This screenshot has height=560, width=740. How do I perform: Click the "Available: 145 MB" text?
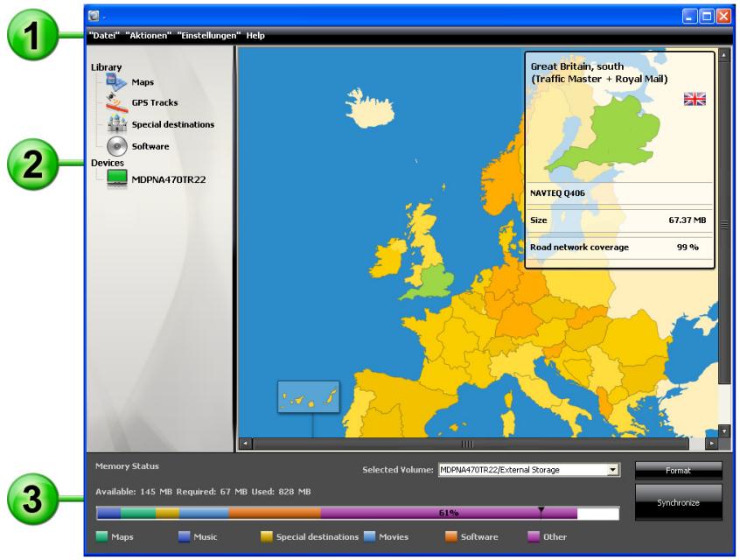[x=134, y=492]
